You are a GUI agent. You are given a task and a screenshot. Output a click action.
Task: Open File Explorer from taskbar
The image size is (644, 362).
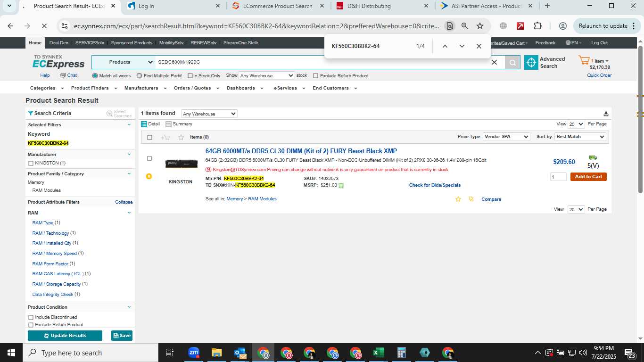click(217, 353)
